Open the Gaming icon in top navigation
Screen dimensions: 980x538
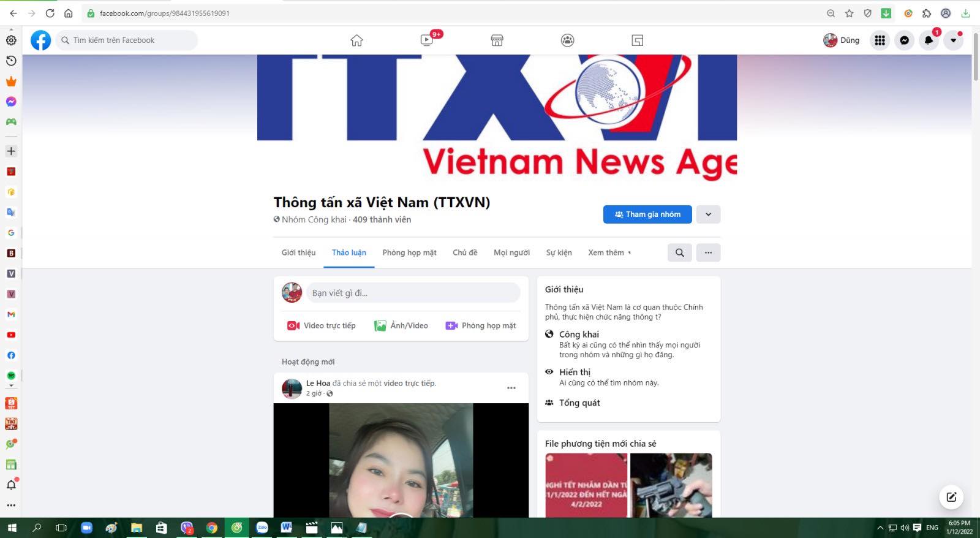pyautogui.click(x=637, y=40)
